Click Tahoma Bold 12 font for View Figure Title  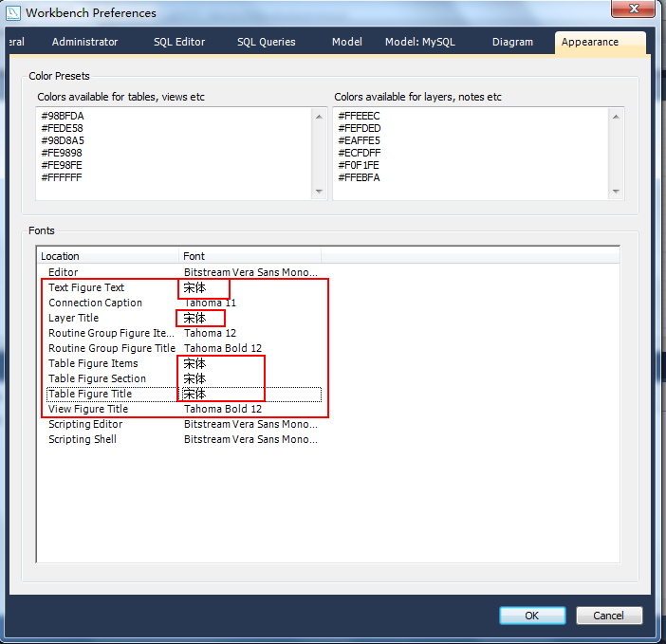(x=223, y=409)
